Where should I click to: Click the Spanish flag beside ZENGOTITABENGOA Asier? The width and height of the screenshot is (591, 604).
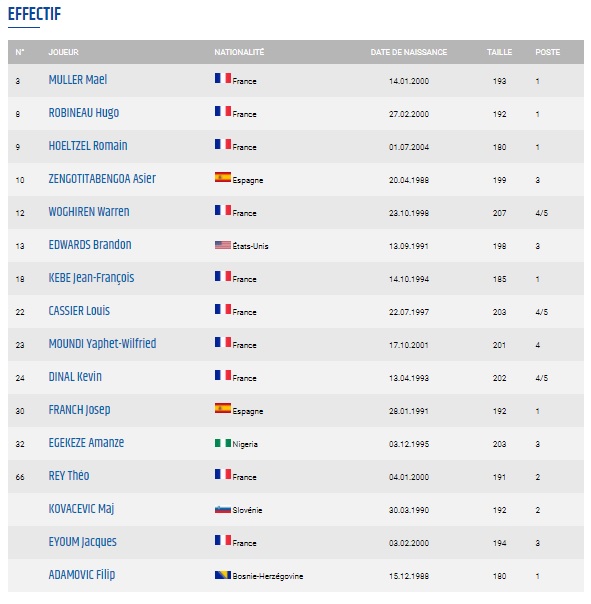point(223,177)
